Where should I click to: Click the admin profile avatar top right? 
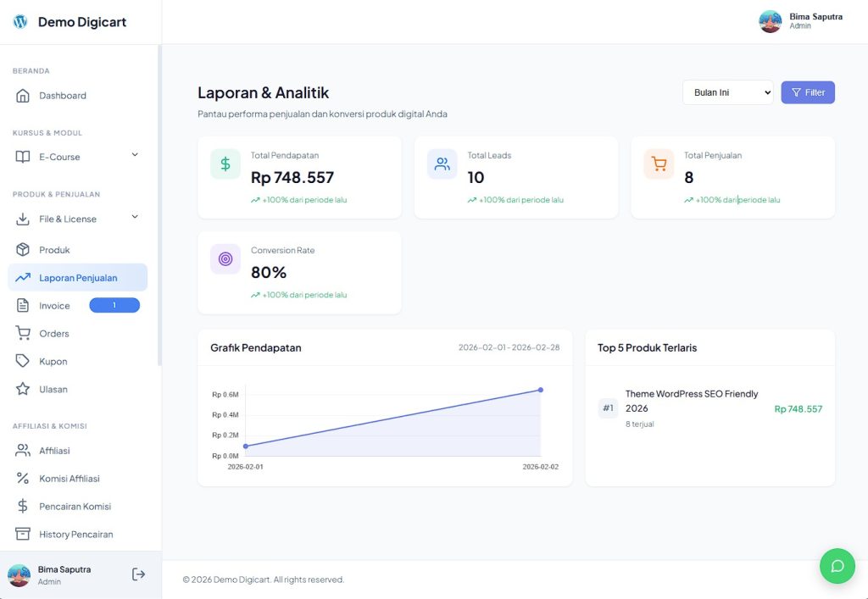click(770, 21)
